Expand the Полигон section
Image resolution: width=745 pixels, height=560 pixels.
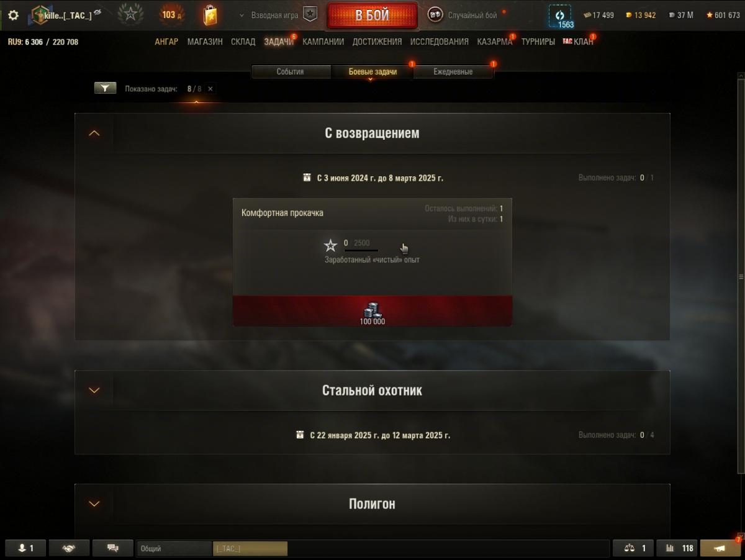point(94,504)
